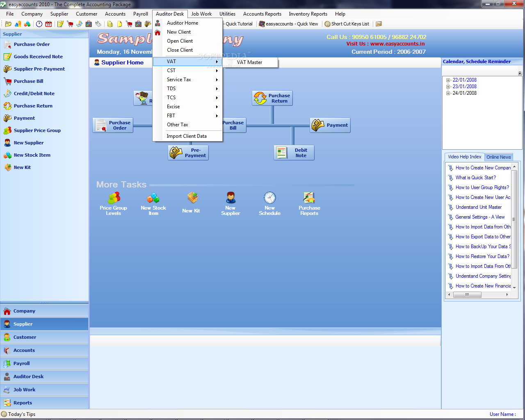This screenshot has width=525, height=420.
Task: Choose Import Client Data from the menu
Action: pyautogui.click(x=187, y=136)
